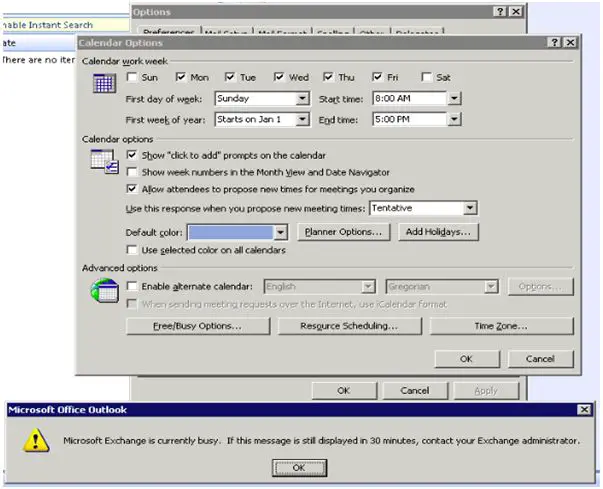Viewport: 603px width, 489px height.
Task: Click the globe calendar icon in Advanced options
Action: 105,291
